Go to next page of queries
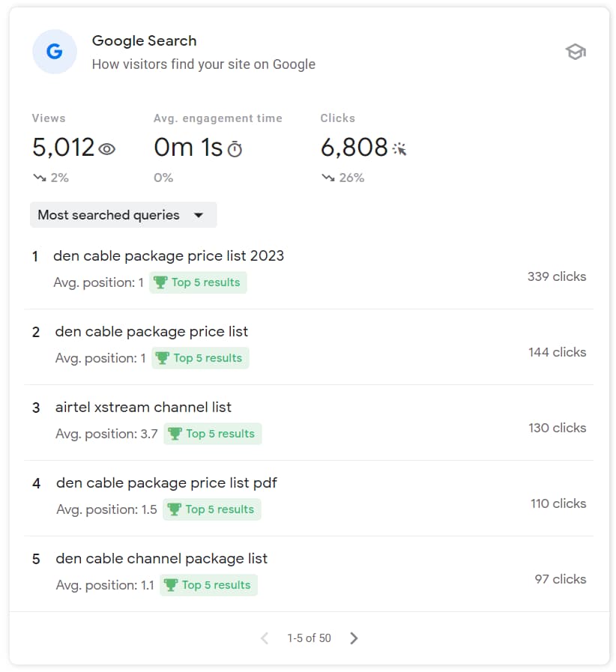This screenshot has height=672, width=616. (x=354, y=638)
